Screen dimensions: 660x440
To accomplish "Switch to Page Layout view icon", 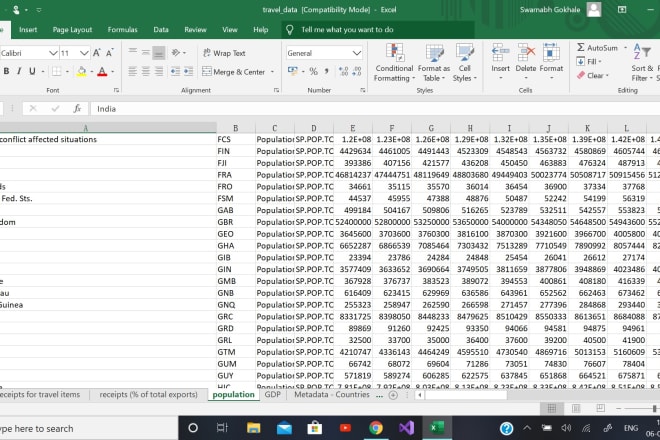I will click(x=576, y=408).
